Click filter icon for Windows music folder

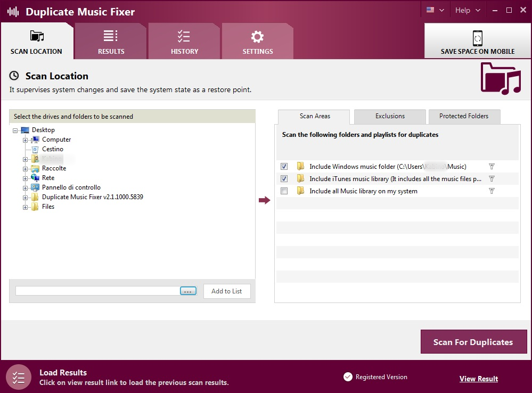coord(492,167)
